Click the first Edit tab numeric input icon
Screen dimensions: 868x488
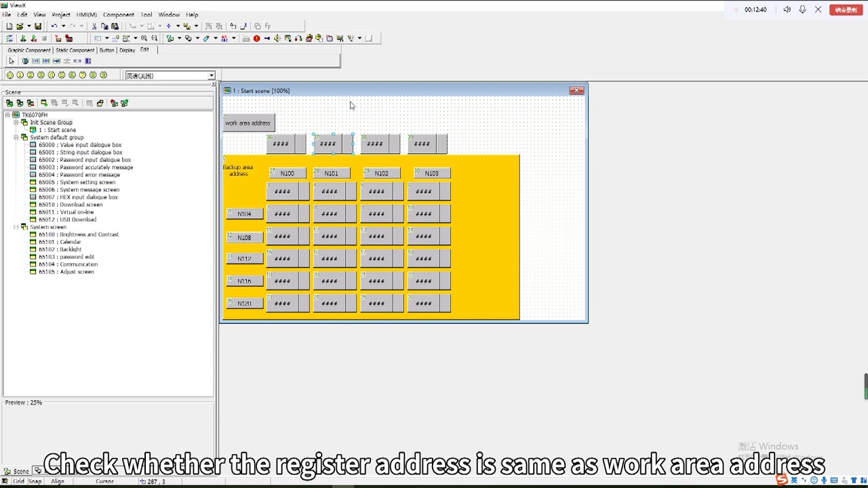(36, 61)
